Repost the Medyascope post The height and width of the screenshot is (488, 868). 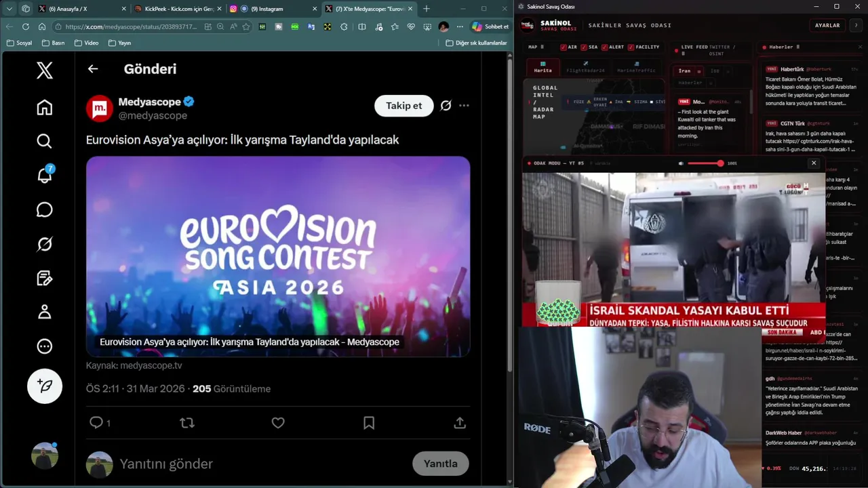(187, 422)
